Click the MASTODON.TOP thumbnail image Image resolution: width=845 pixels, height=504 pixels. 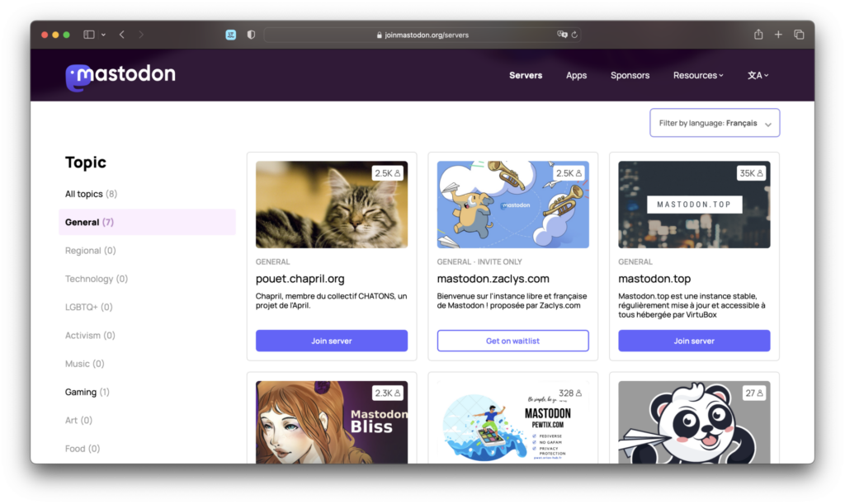tap(694, 205)
